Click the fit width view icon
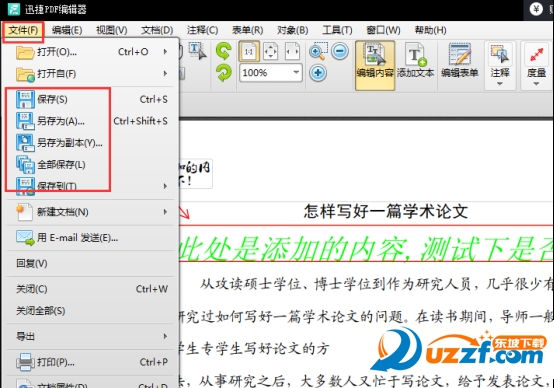 pos(292,52)
